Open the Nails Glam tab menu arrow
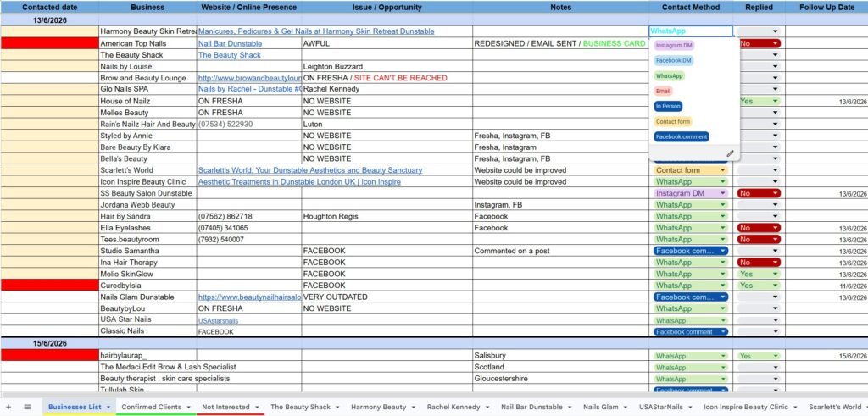868x416 pixels. click(625, 408)
